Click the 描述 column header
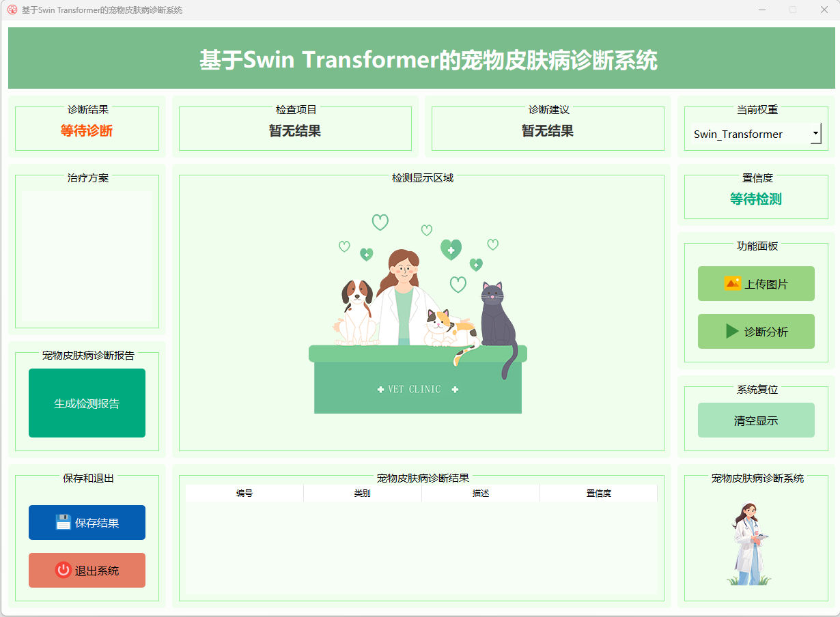Viewport: 840px width, 617px height. (x=480, y=493)
